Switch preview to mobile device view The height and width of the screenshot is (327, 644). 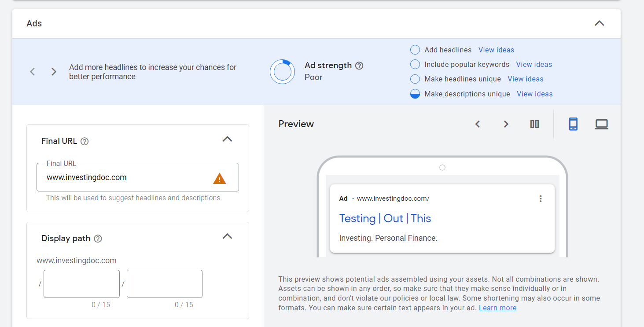point(573,124)
